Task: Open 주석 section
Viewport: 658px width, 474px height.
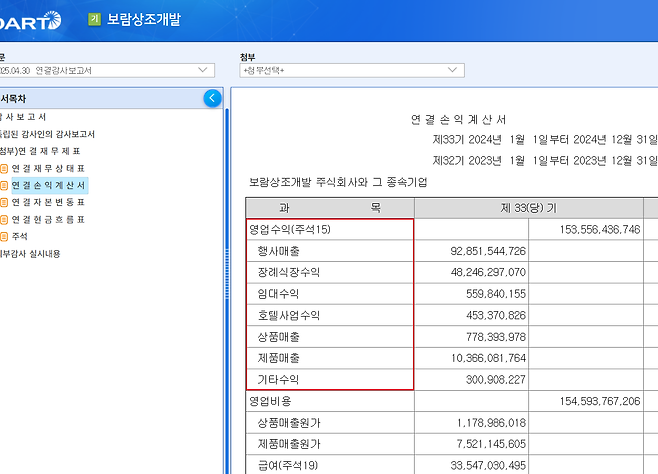Action: (19, 237)
